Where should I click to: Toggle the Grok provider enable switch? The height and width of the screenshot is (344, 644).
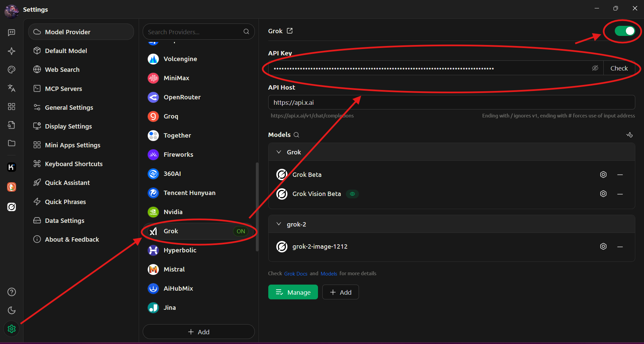coord(625,31)
